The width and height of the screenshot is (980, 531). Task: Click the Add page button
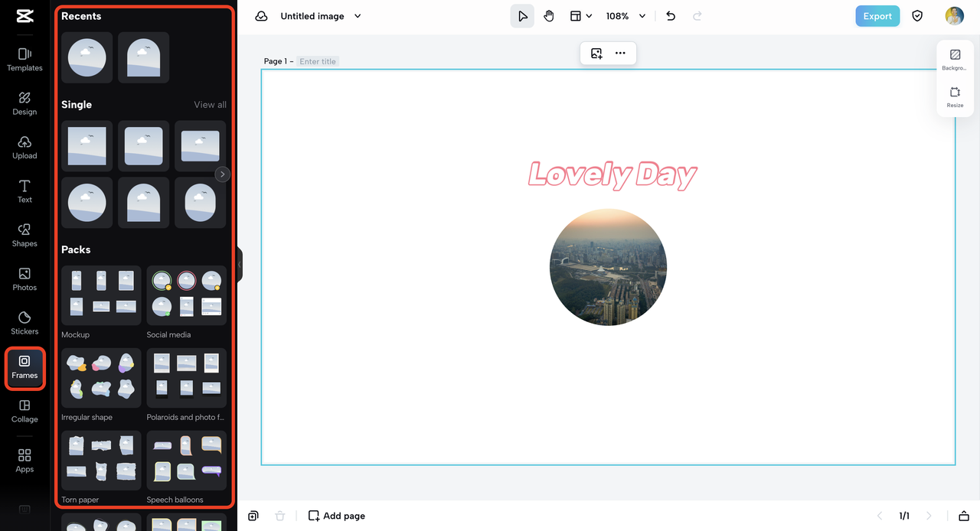tap(336, 516)
